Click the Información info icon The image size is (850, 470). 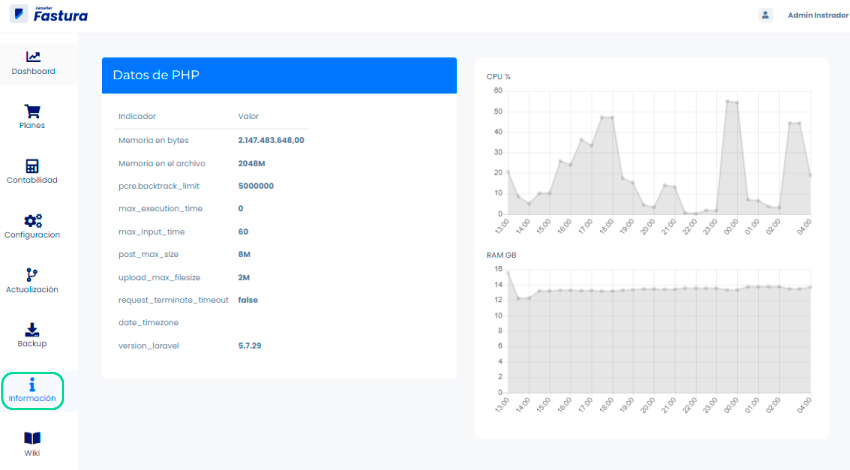pyautogui.click(x=32, y=384)
